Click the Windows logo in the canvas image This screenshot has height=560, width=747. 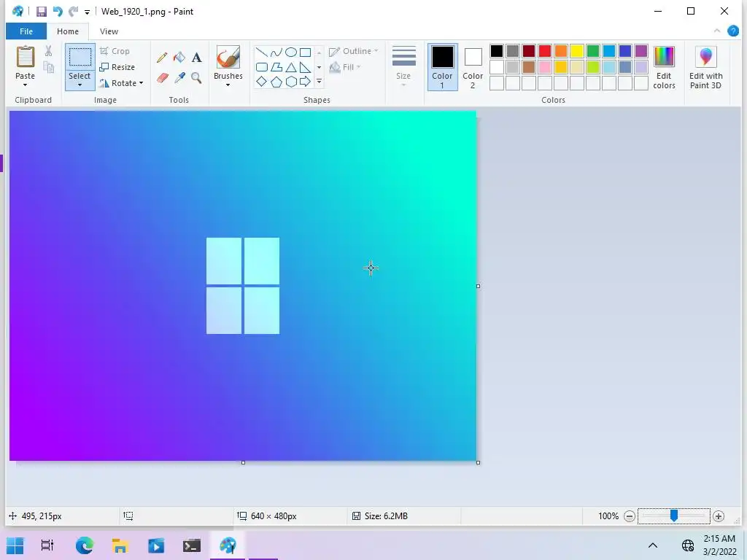pos(243,286)
